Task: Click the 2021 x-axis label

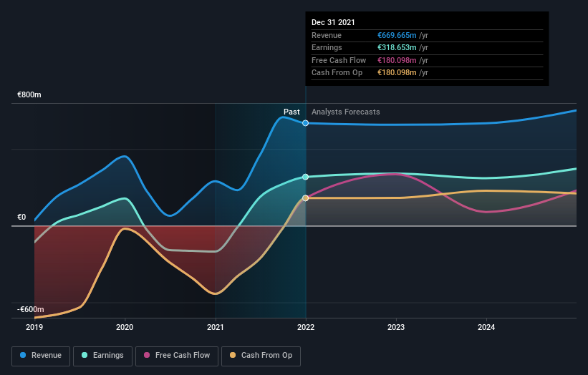Action: 216,328
